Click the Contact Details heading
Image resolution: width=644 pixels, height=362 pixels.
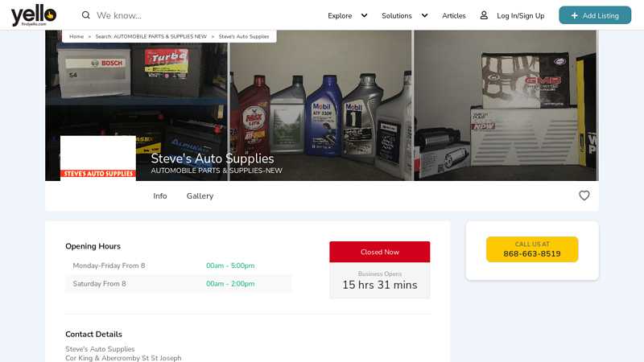93,334
